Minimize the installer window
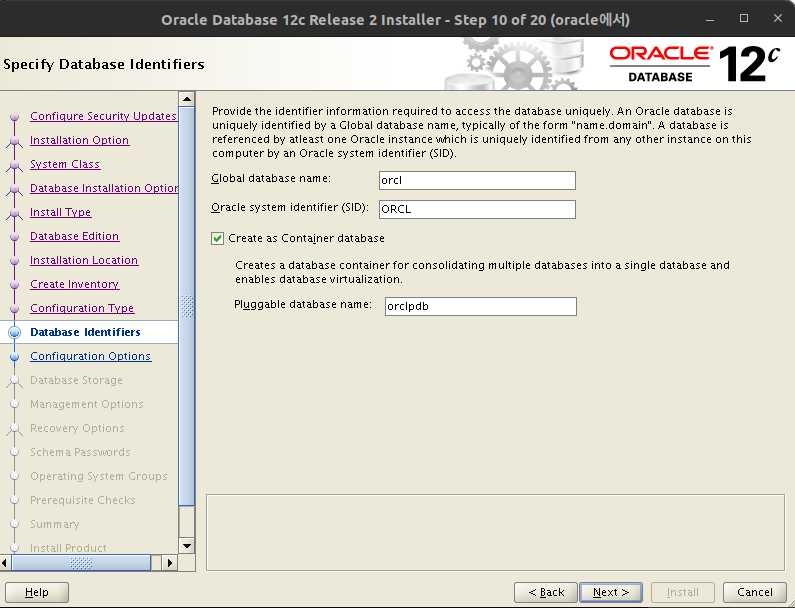 (710, 19)
